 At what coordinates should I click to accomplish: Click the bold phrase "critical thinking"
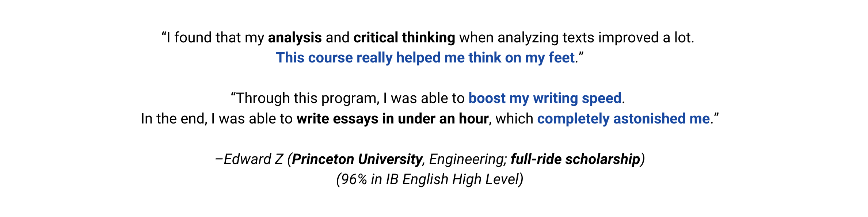[404, 38]
